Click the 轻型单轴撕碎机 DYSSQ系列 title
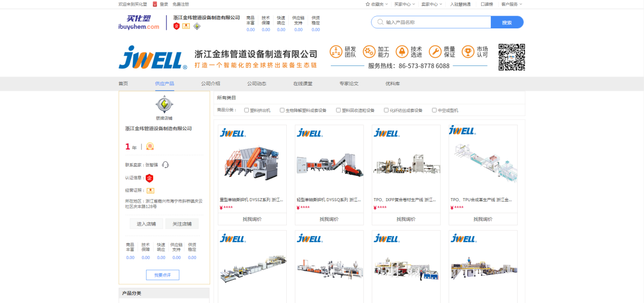Image resolution: width=644 pixels, height=303 pixels. 328,200
